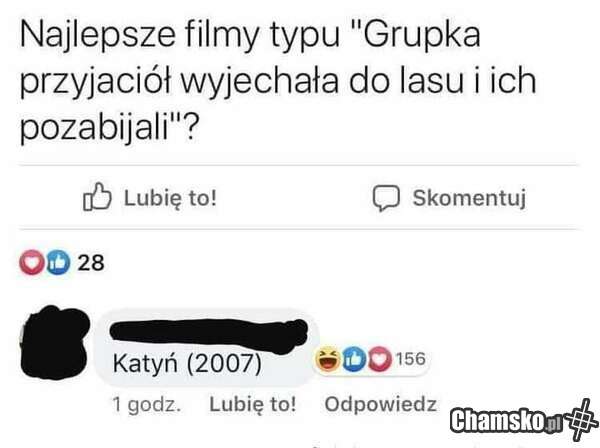The width and height of the screenshot is (600, 448).
Task: Click the Katyń (2007) comment text
Action: point(187,363)
